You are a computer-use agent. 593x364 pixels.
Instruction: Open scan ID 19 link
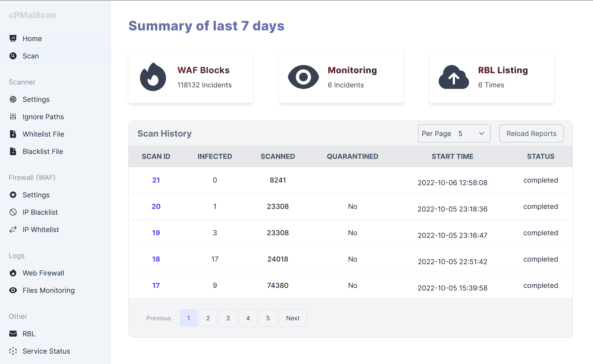[156, 233]
